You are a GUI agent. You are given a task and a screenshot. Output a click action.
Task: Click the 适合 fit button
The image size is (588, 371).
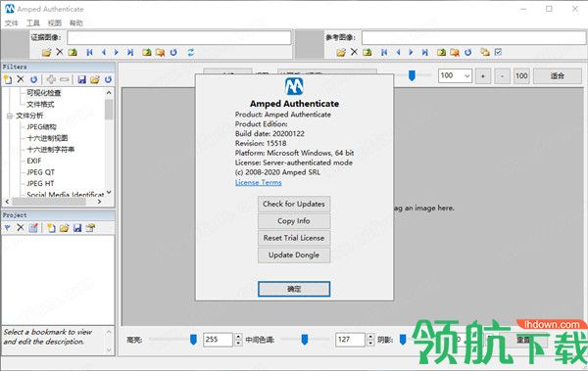(558, 76)
